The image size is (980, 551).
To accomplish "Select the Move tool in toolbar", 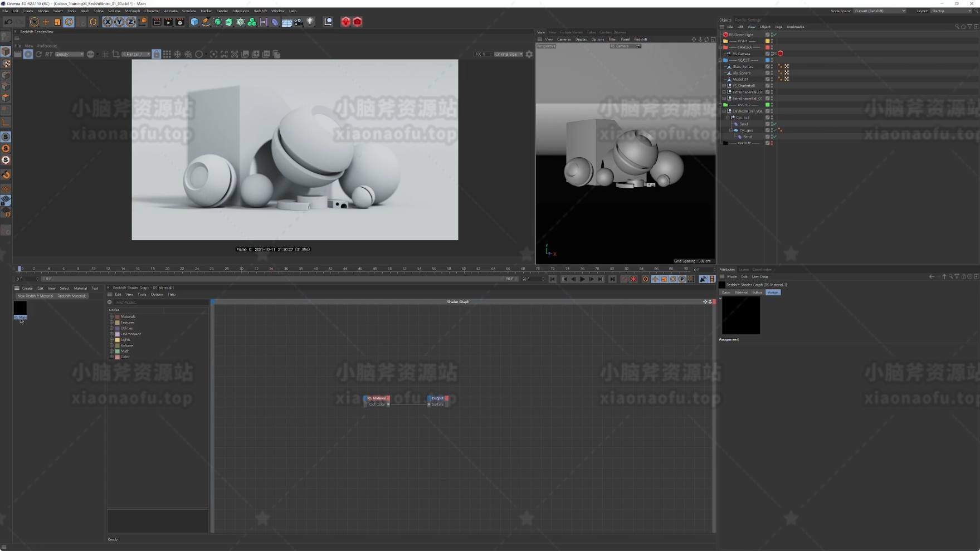I will click(x=46, y=22).
